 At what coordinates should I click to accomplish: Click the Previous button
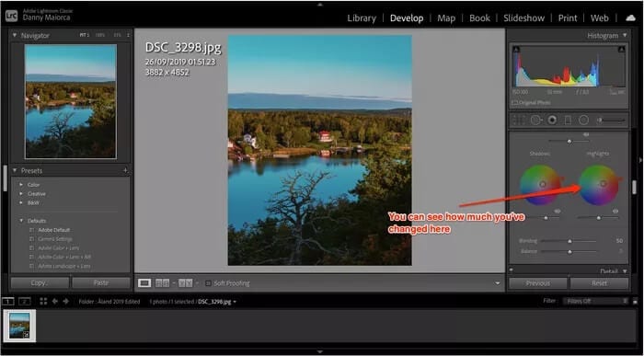click(538, 283)
